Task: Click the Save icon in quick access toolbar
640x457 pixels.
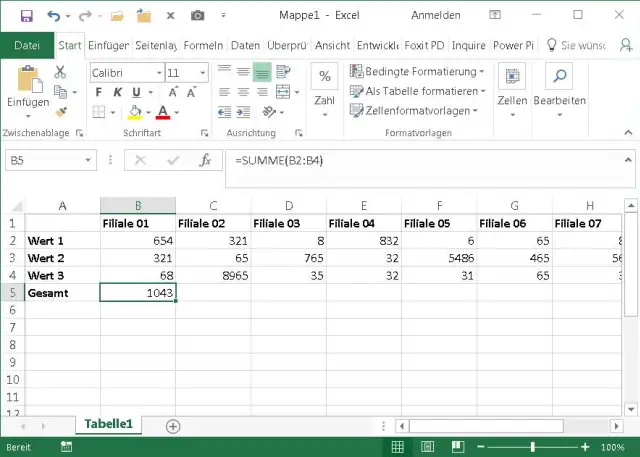Action: pos(26,16)
